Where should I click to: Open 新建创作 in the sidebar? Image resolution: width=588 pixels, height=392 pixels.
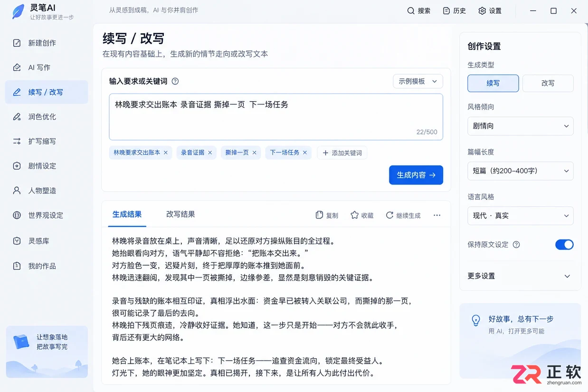(47, 43)
